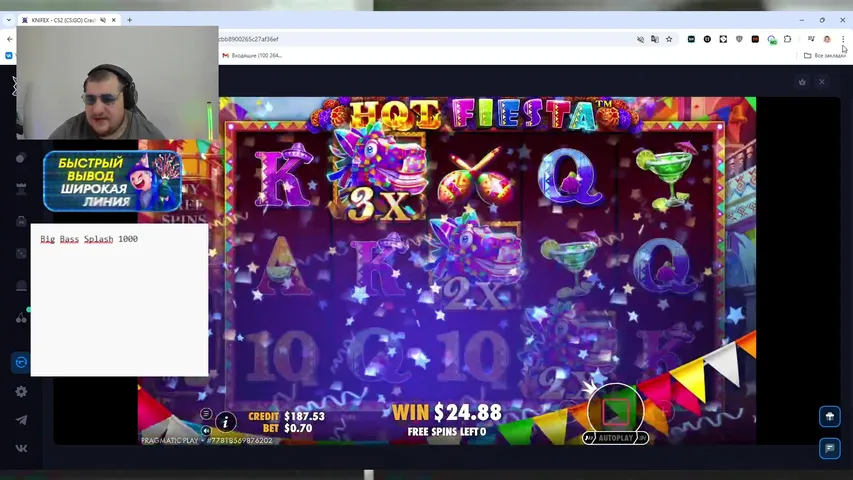Open the slot game info button
853x480 pixels.
(226, 422)
